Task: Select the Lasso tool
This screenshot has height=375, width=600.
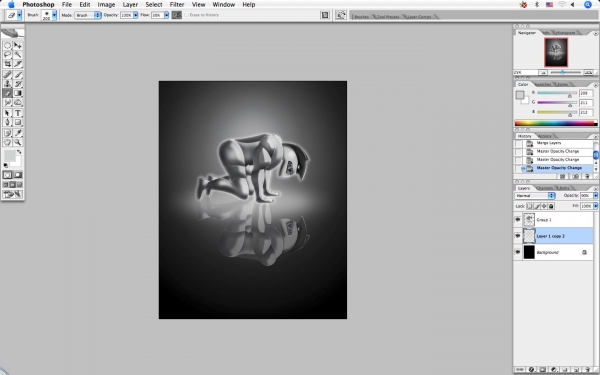Action: tap(7, 55)
